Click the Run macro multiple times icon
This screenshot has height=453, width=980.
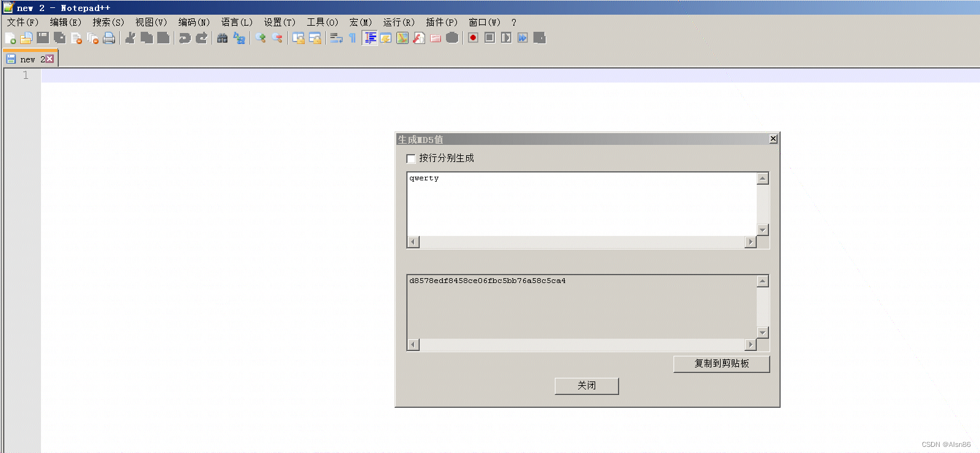coord(522,38)
